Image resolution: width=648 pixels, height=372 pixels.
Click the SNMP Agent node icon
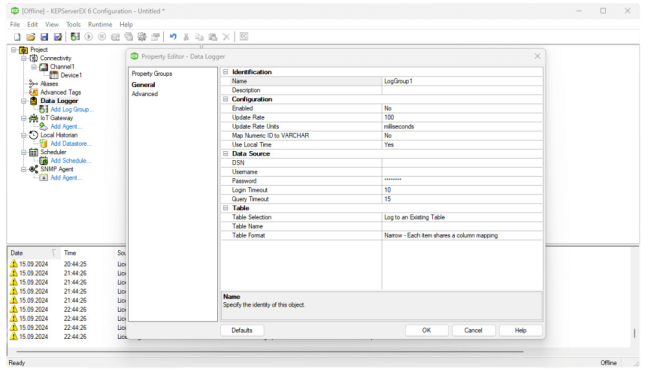tap(33, 169)
